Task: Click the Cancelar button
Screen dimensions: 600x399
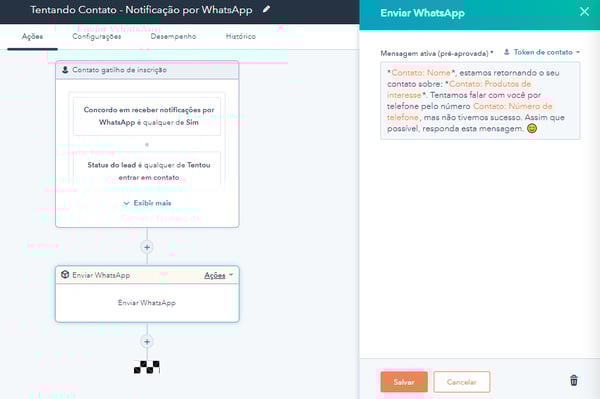Action: 461,382
